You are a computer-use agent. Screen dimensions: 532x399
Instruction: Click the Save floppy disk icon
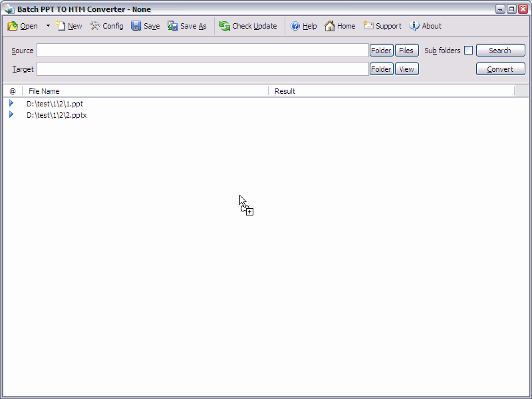point(136,26)
